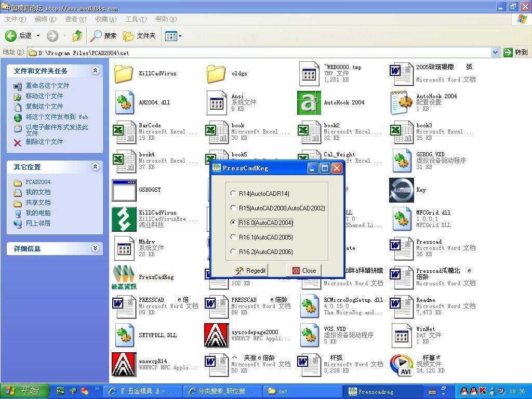Expand the address bar dropdown arrow
This screenshot has width=532, height=399.
click(x=495, y=52)
